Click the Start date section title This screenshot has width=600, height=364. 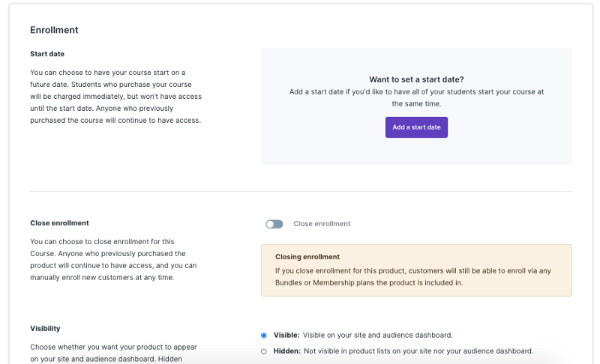pyautogui.click(x=48, y=54)
